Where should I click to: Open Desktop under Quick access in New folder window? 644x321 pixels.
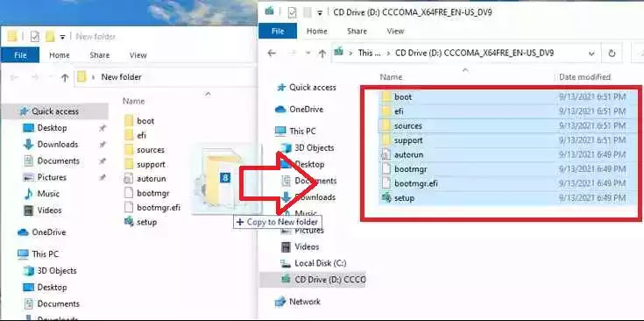pos(52,128)
